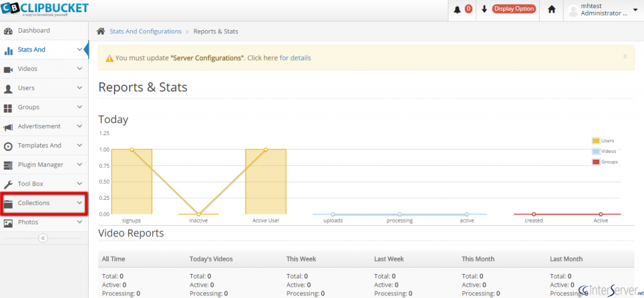Expand the Photos menu chevron
Image resolution: width=644 pixels, height=298 pixels.
click(80, 222)
